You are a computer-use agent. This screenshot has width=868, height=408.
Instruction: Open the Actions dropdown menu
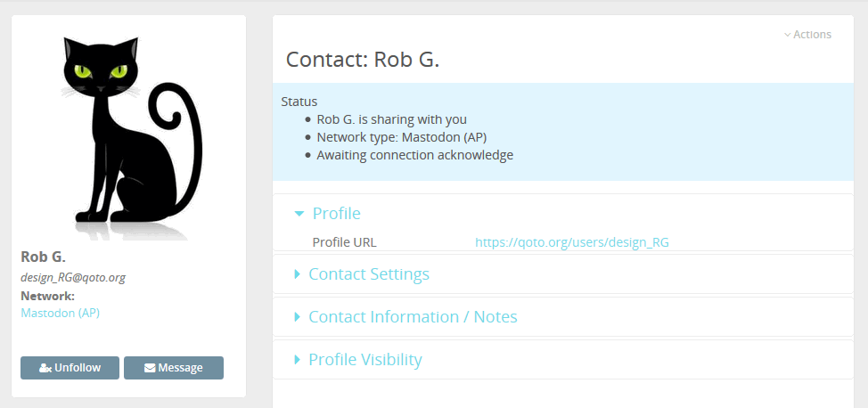click(811, 35)
